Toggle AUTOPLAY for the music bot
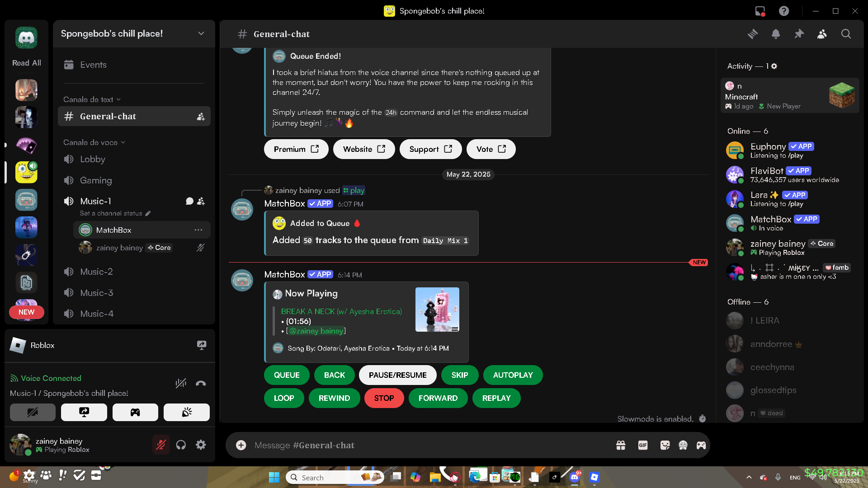 (x=513, y=375)
